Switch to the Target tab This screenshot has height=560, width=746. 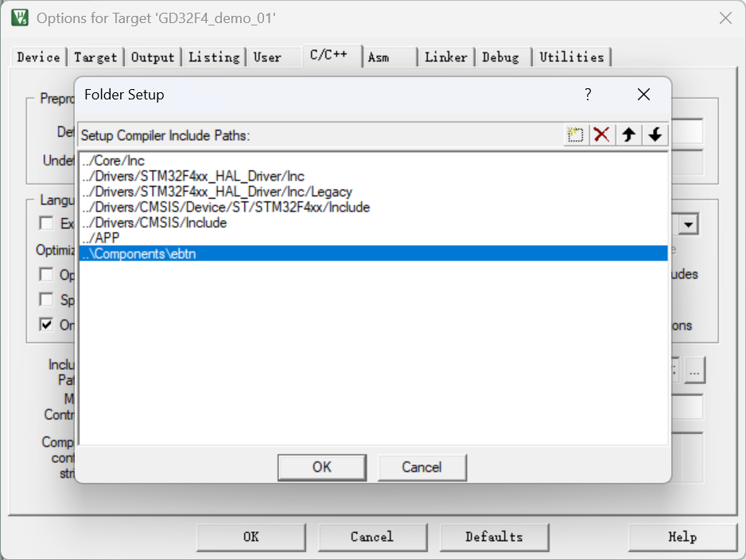pos(95,57)
